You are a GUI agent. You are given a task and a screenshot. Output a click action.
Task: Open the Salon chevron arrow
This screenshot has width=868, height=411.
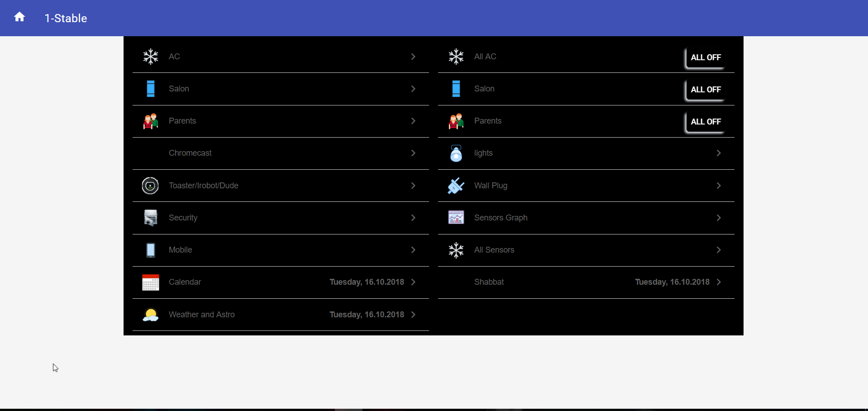tap(413, 89)
